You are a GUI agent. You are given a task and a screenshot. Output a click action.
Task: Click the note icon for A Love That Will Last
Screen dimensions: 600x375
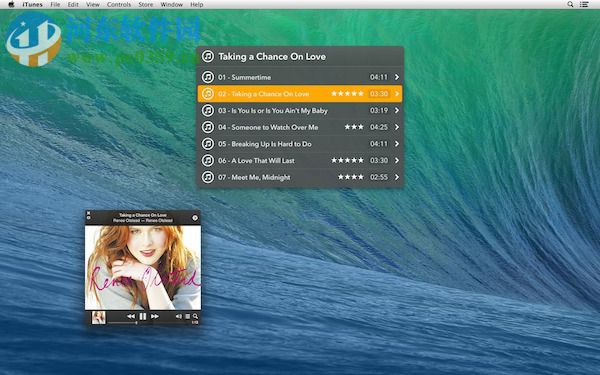tap(208, 160)
